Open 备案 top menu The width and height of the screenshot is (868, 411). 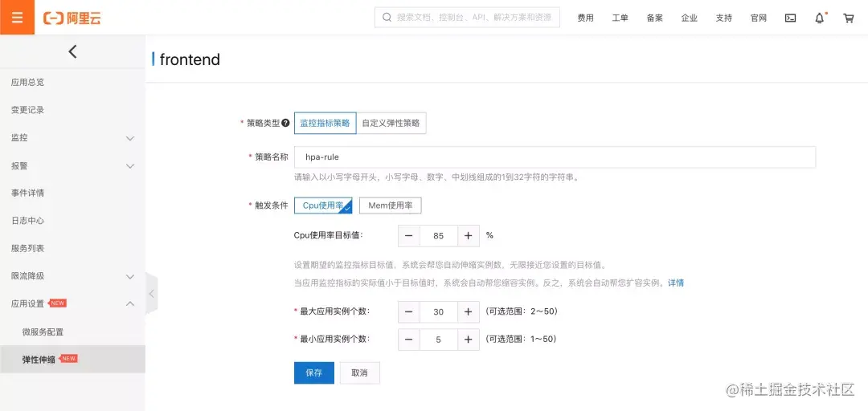point(655,18)
